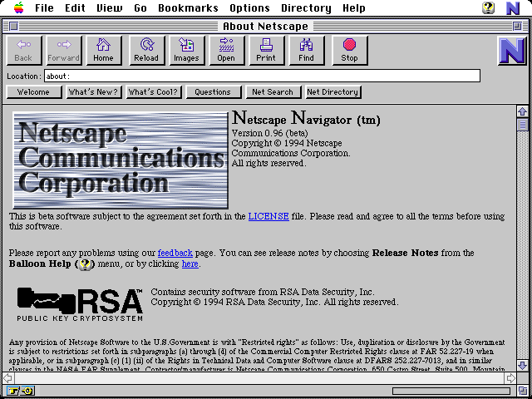The image size is (532, 399).
Task: Click the horizontal scrollbar track
Action: coord(259,377)
